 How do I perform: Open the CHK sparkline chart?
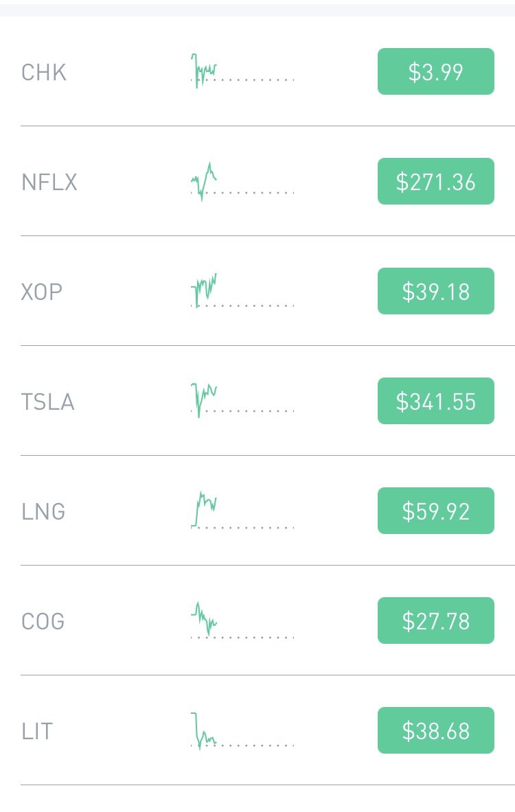242,71
